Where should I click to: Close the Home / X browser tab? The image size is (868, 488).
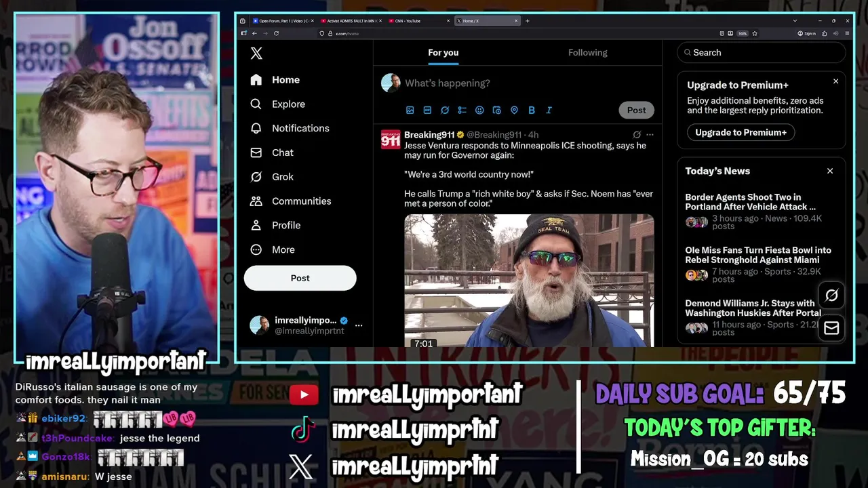point(516,21)
